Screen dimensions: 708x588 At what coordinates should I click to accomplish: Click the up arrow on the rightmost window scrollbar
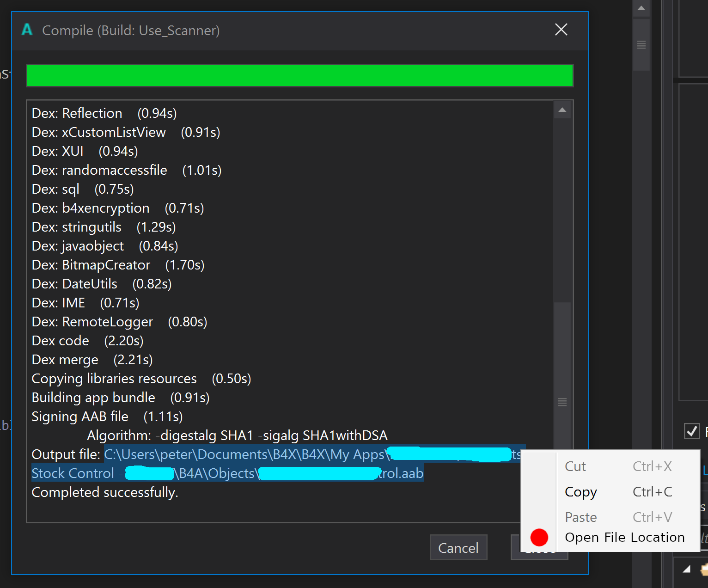tap(641, 8)
